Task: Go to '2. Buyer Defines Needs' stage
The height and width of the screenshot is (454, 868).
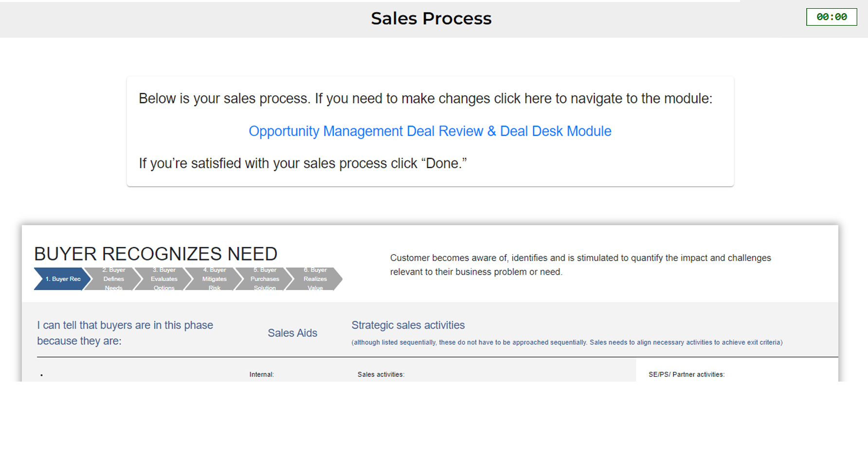Action: click(x=113, y=279)
